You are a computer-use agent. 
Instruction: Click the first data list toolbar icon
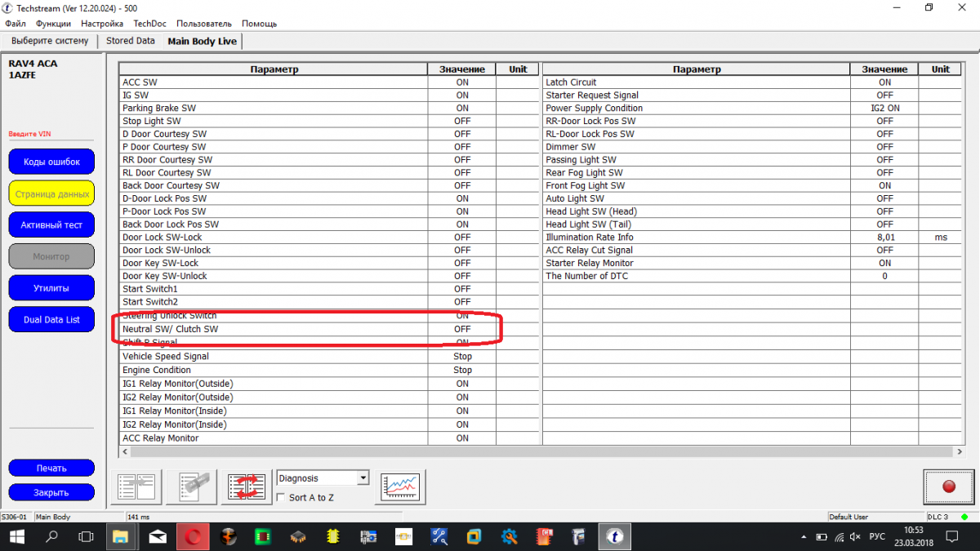click(x=136, y=487)
